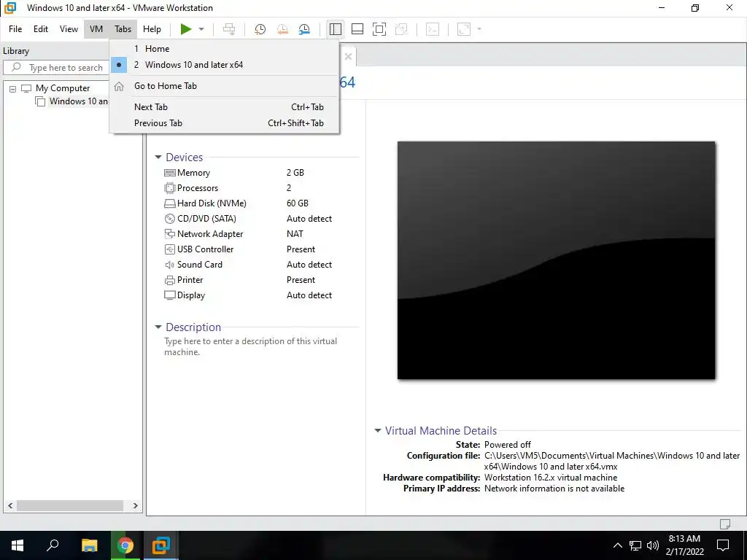Collapse the Description section

click(x=158, y=327)
